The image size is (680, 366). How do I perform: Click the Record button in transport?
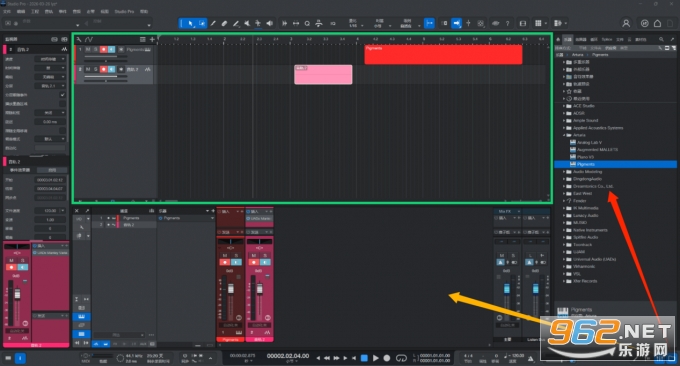[387, 358]
